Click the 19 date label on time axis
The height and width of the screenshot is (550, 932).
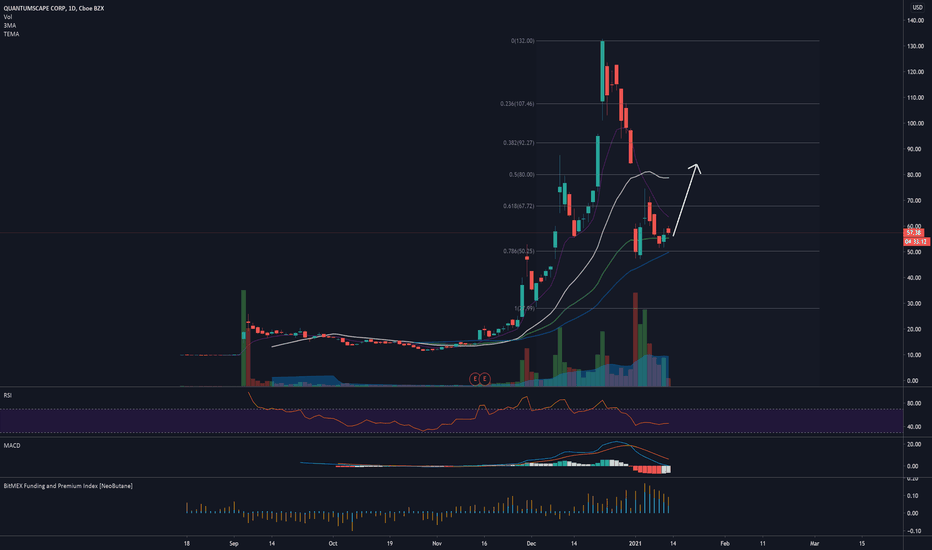[390, 543]
